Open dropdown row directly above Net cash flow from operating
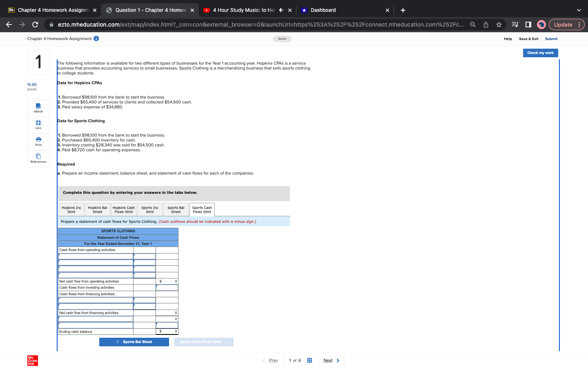 point(96,275)
